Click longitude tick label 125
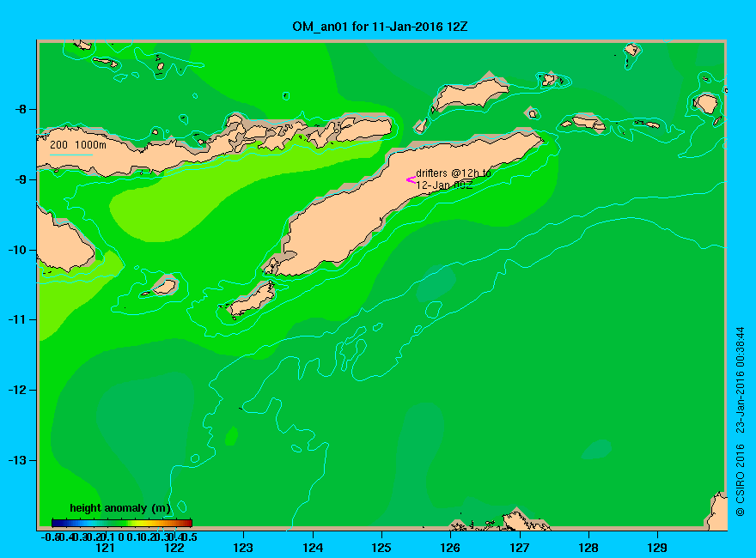756x558 pixels. (x=381, y=548)
